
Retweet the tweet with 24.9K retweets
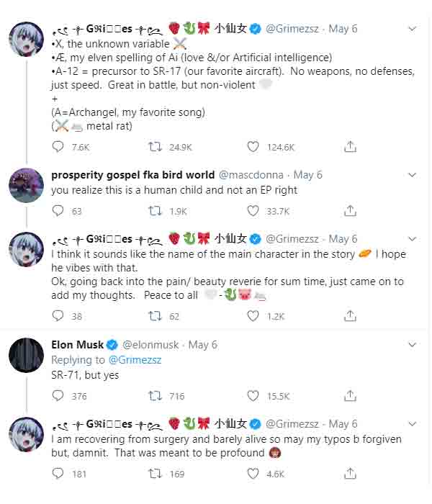pyautogui.click(x=155, y=147)
